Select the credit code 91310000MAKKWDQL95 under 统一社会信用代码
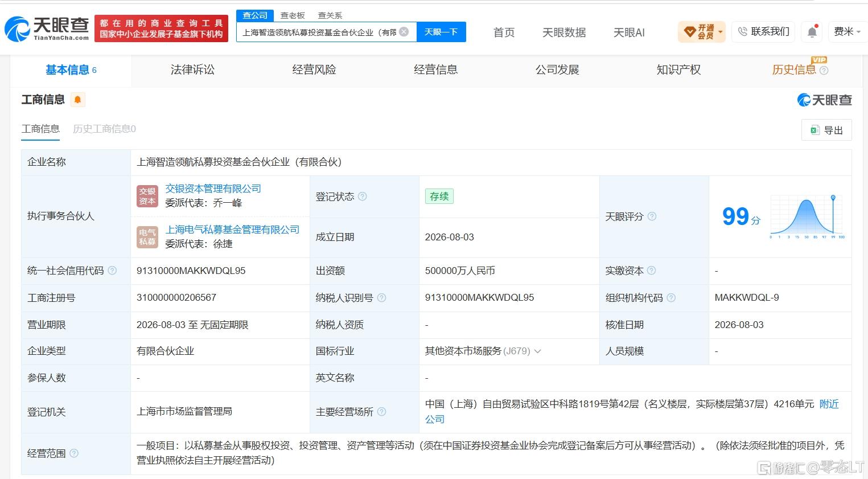 191,271
